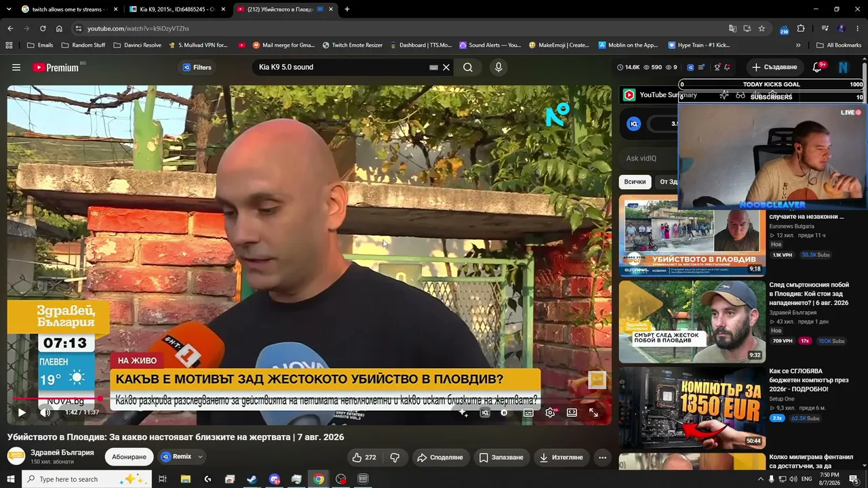Click Запазване save button
The width and height of the screenshot is (868, 488).
pyautogui.click(x=501, y=457)
